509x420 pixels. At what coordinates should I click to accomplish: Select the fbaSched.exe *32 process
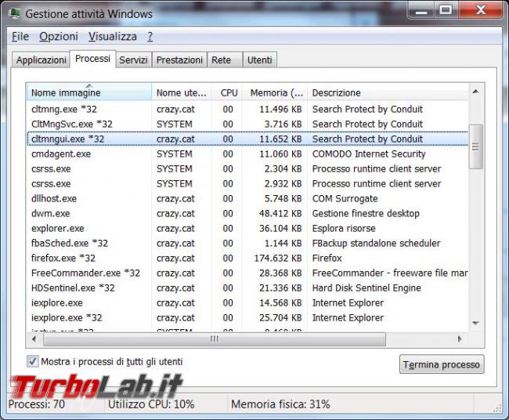point(247,243)
